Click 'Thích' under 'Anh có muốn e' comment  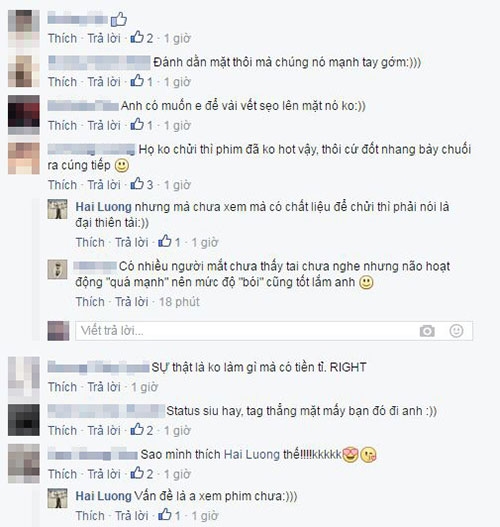coord(62,125)
